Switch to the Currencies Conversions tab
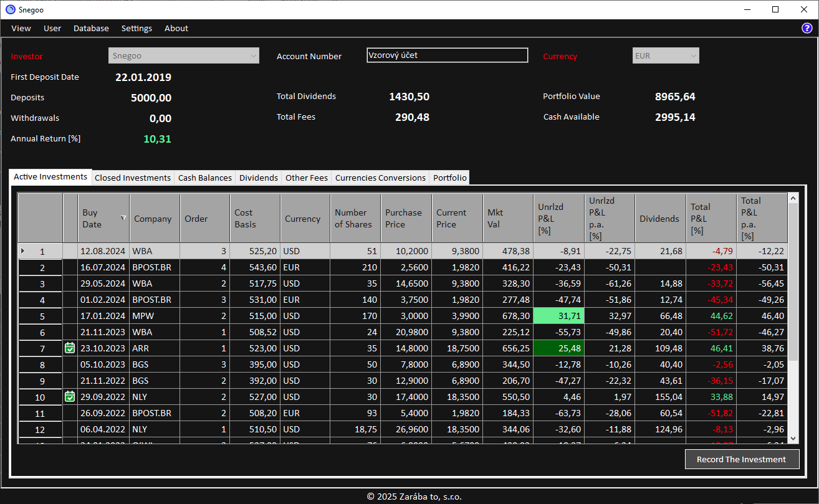 point(381,178)
